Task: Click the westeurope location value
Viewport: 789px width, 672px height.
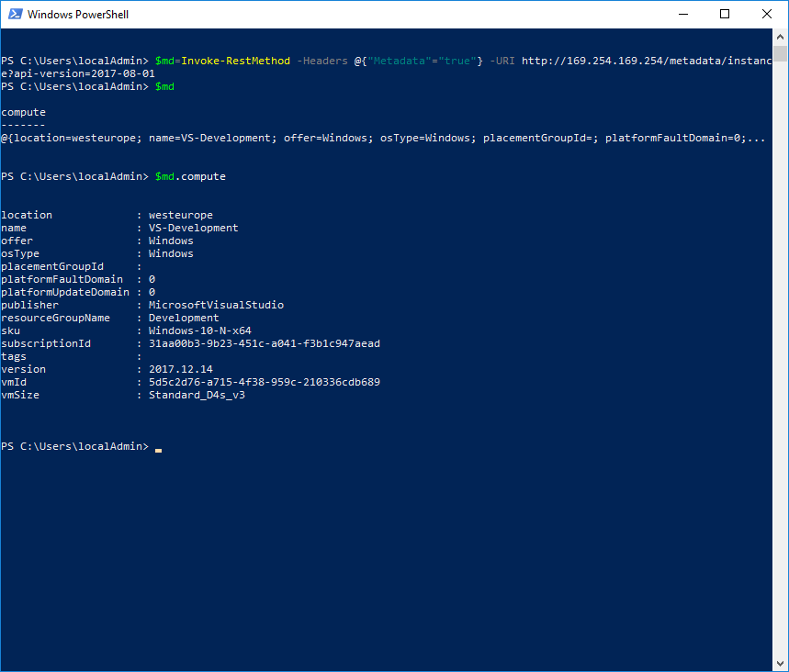Action: [x=181, y=215]
